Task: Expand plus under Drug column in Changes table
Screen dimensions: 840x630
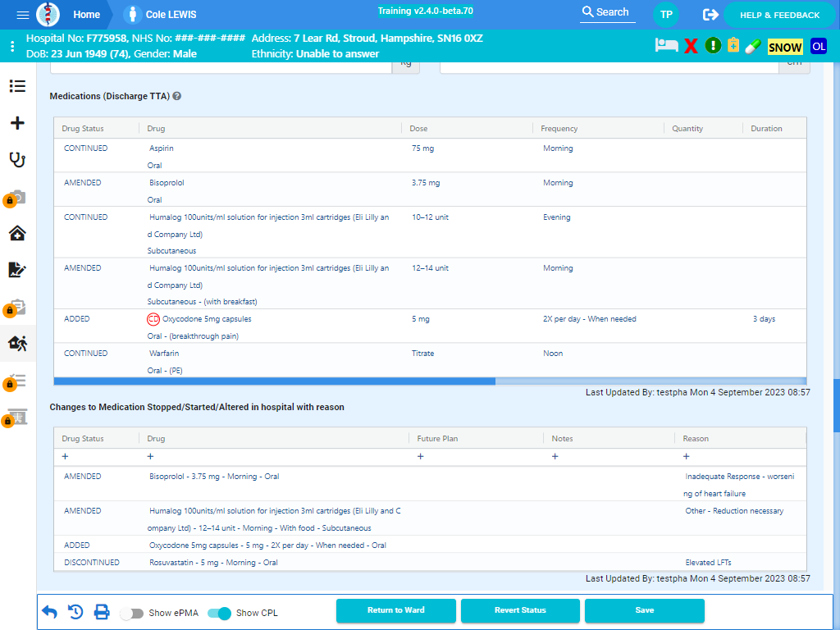Action: 151,456
